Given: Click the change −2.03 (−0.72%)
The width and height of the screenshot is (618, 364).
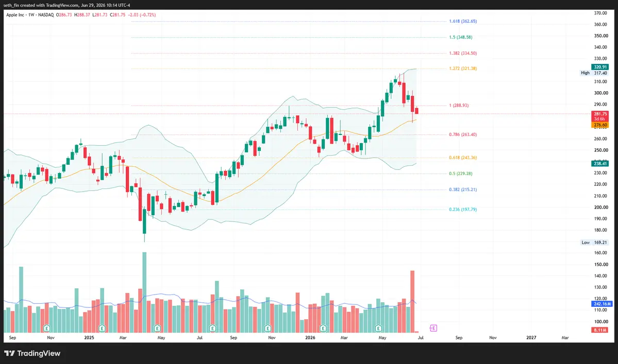Looking at the screenshot, I should pyautogui.click(x=142, y=15).
